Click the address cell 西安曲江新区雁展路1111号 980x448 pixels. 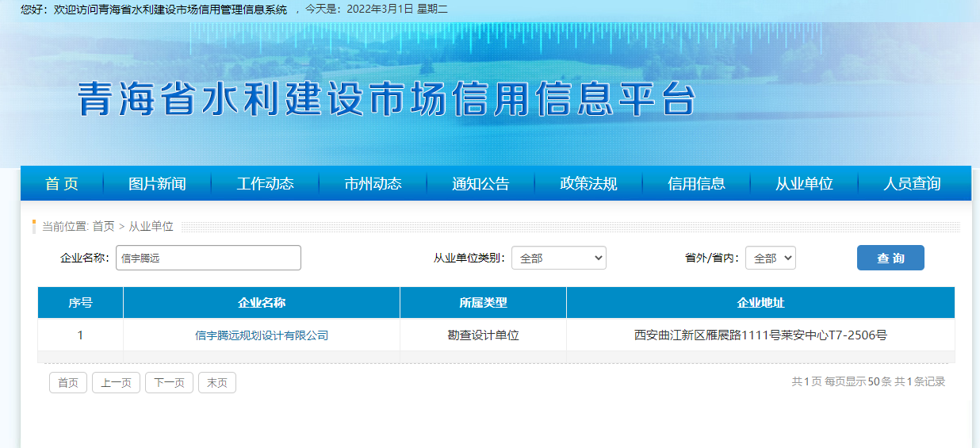[760, 335]
